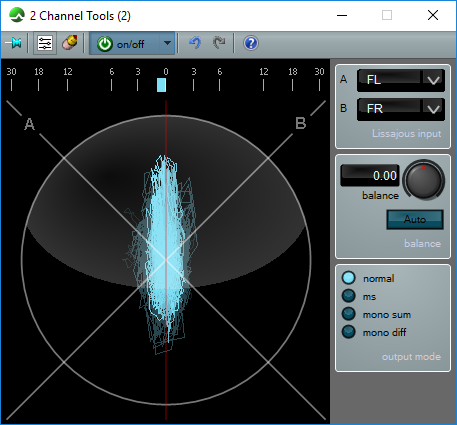Image resolution: width=457 pixels, height=425 pixels.
Task: Click the blue undo arrow
Action: pos(195,43)
